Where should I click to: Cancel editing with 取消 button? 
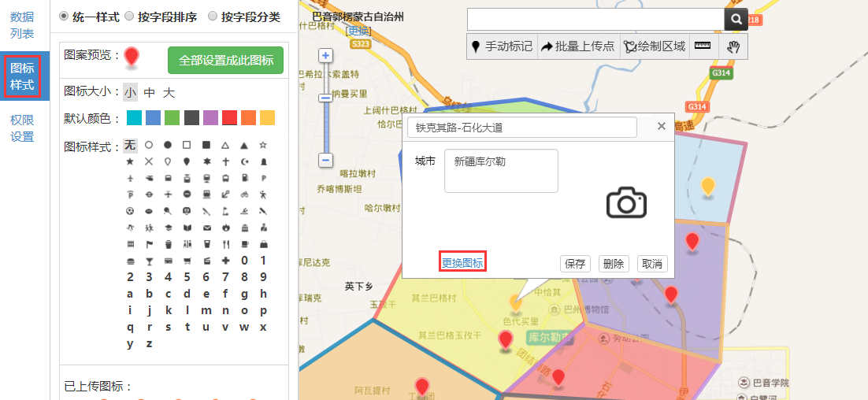coord(652,264)
